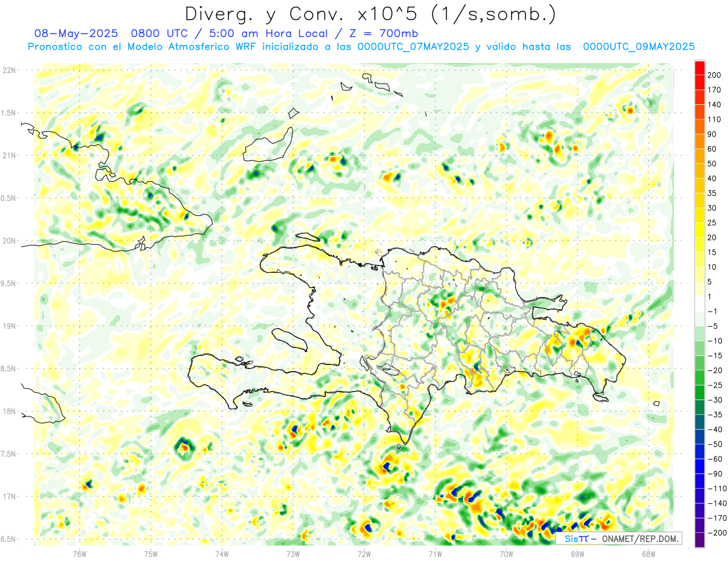Click the "19N" latitude label

pos(9,326)
